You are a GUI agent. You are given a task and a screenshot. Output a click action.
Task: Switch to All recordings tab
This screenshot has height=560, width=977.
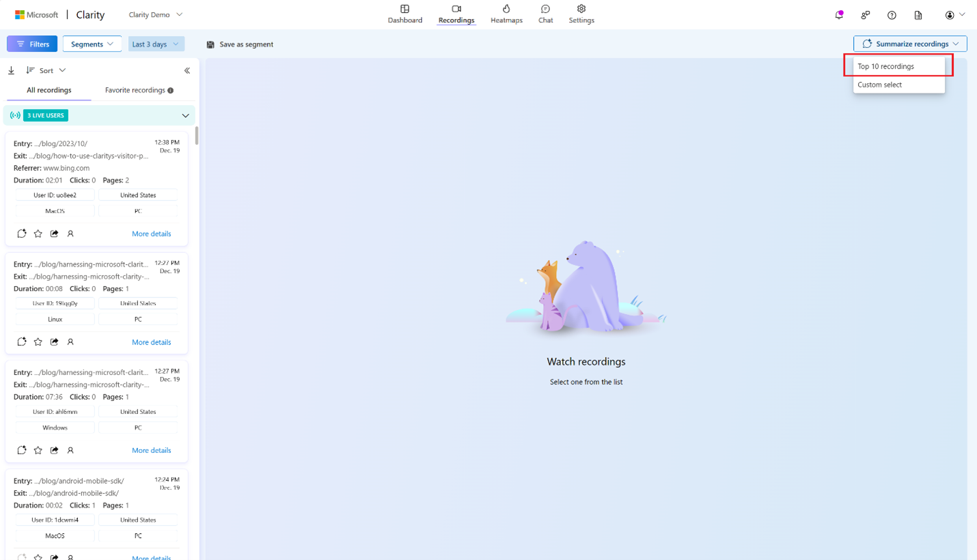coord(49,90)
